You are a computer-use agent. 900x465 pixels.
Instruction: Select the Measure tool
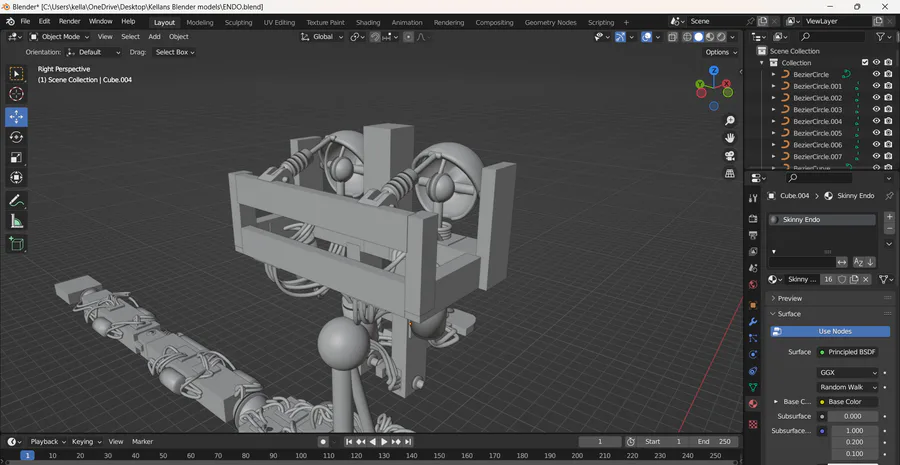click(x=16, y=221)
